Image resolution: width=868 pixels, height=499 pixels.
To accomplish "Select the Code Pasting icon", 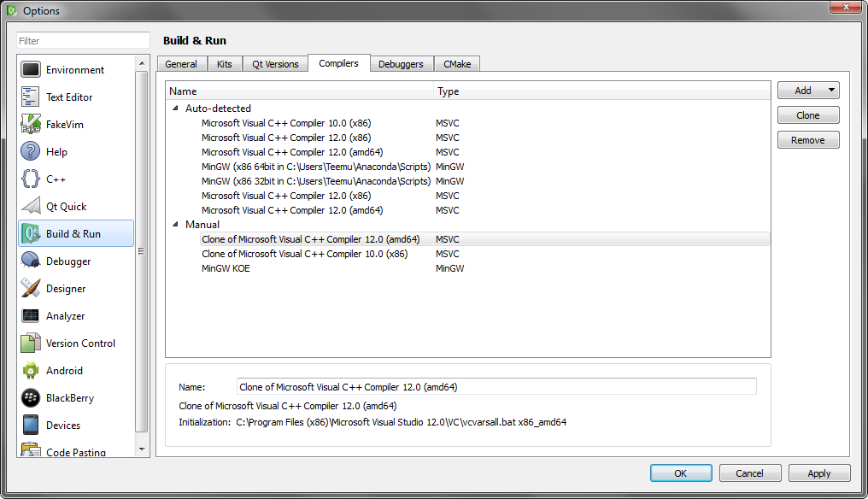I will (x=31, y=449).
